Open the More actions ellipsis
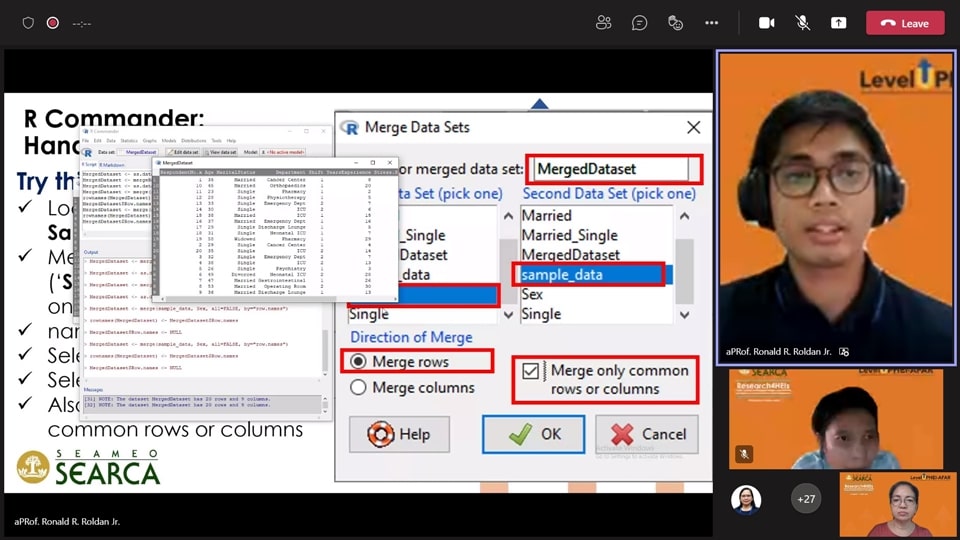 (x=711, y=22)
